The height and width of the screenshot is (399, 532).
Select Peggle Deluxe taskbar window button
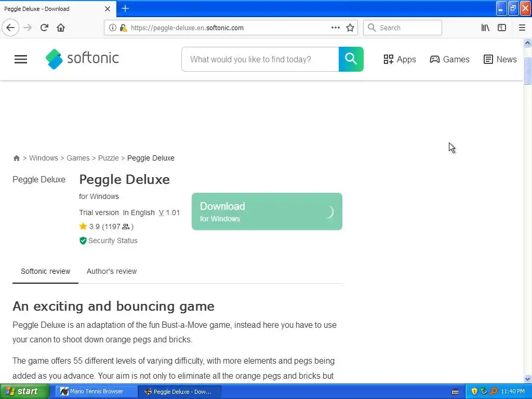pos(180,392)
